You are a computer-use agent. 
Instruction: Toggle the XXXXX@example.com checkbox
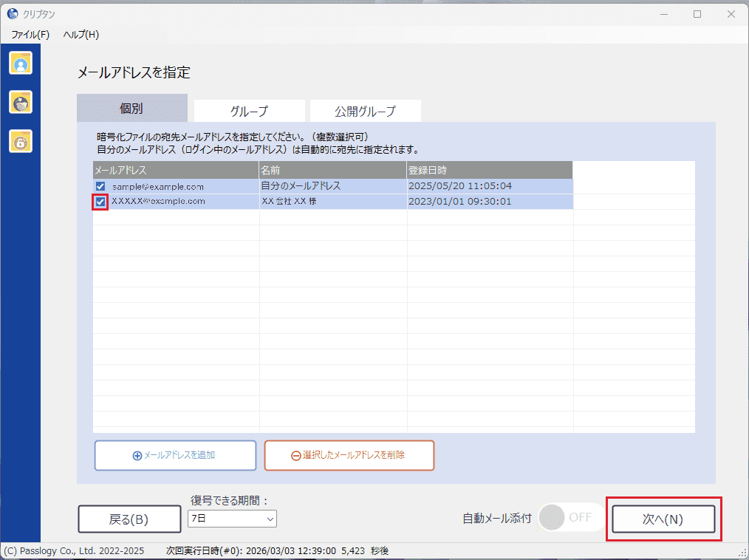(100, 201)
